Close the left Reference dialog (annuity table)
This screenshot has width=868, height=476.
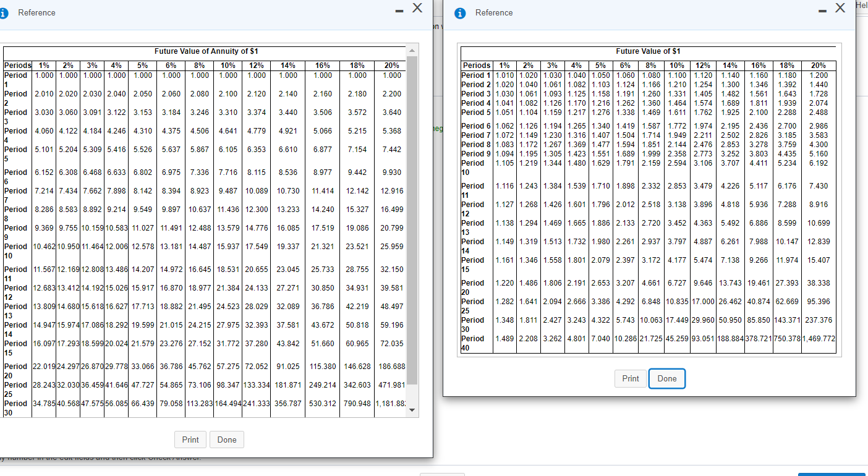(417, 8)
